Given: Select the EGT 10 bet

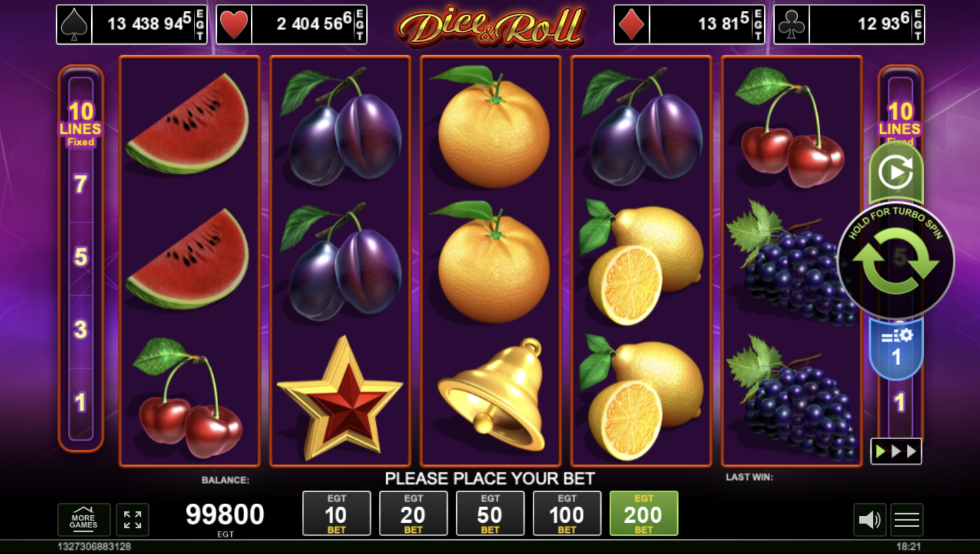Looking at the screenshot, I should tap(336, 514).
